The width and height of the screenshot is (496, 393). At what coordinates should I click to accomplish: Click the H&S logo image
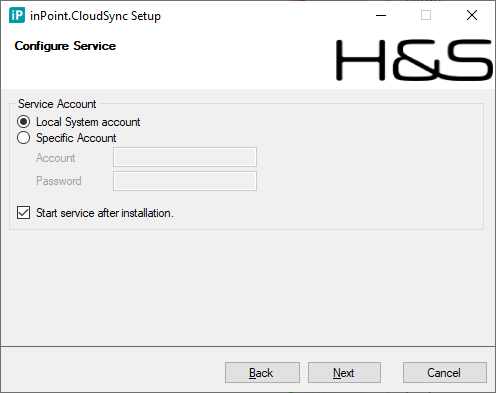point(414,60)
